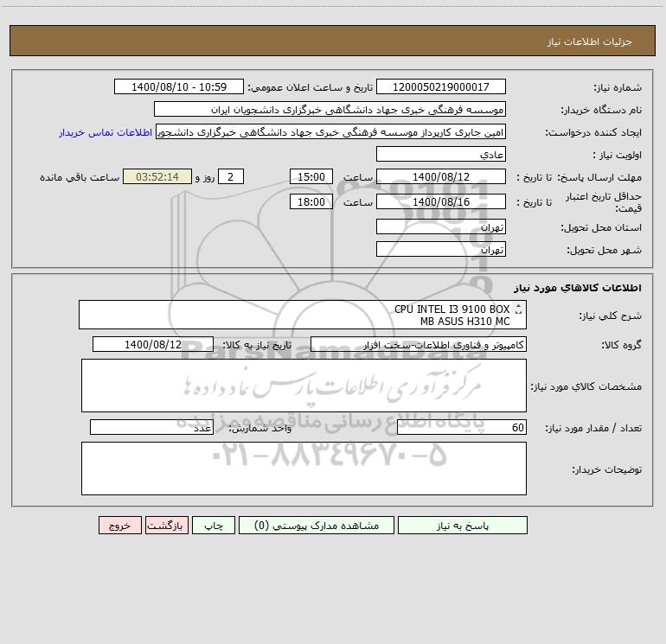Click the countdown timer 03:52:14 field

click(x=157, y=176)
